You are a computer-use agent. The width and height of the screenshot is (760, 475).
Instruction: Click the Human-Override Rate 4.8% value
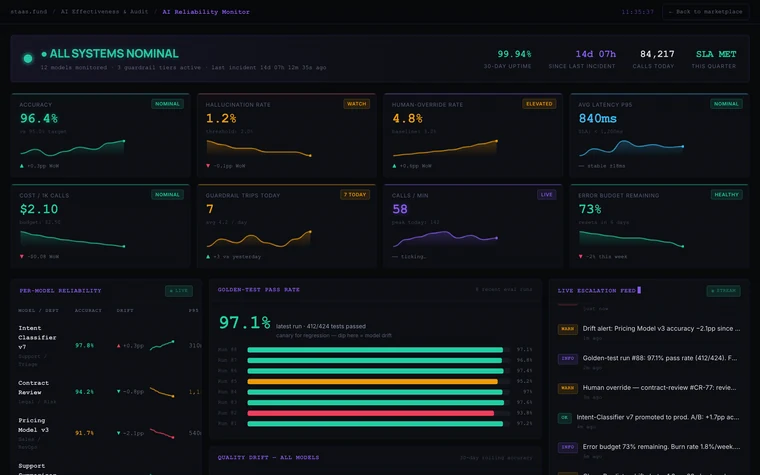(x=407, y=118)
